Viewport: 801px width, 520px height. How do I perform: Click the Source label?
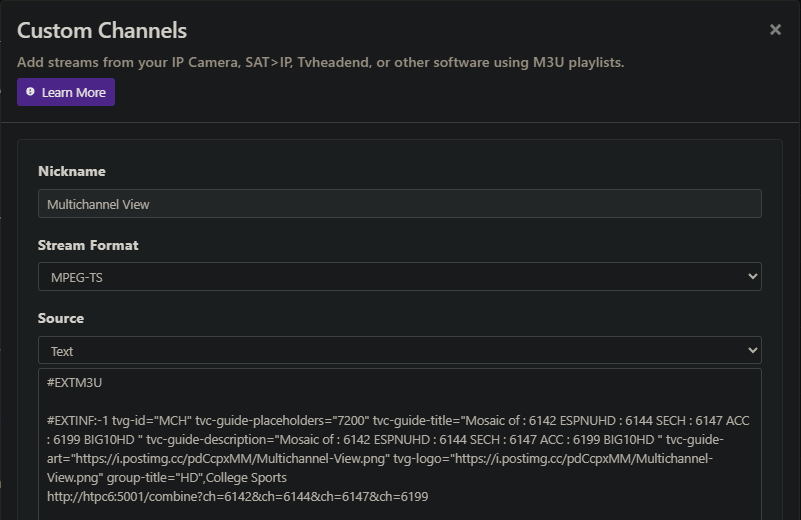click(x=61, y=318)
